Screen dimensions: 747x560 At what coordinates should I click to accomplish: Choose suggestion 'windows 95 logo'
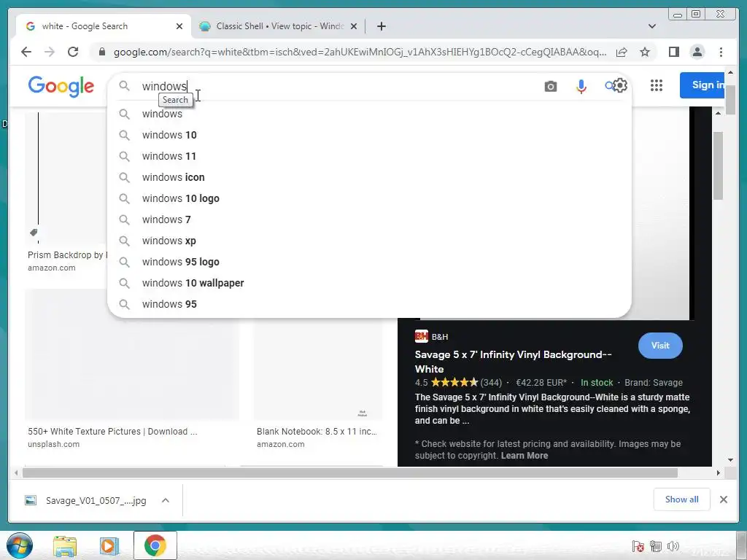coord(369,262)
